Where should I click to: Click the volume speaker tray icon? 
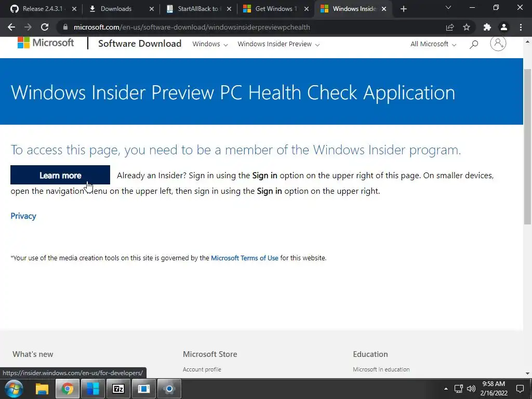pyautogui.click(x=471, y=389)
